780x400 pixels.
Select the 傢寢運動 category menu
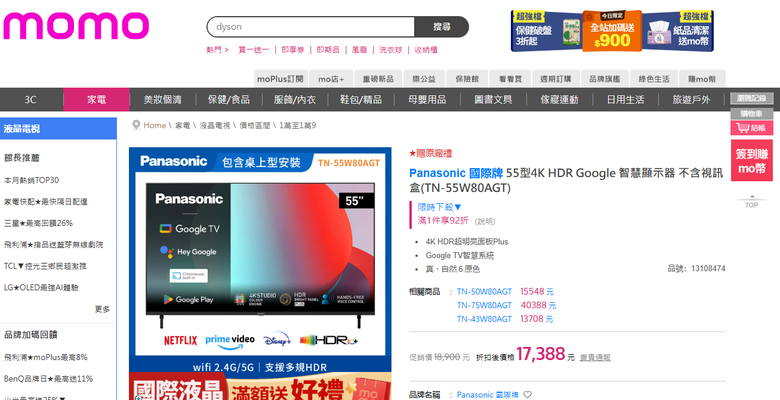point(559,100)
